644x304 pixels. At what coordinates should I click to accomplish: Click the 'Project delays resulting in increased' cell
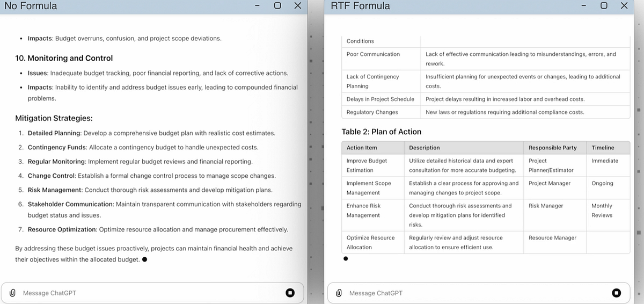click(x=525, y=99)
